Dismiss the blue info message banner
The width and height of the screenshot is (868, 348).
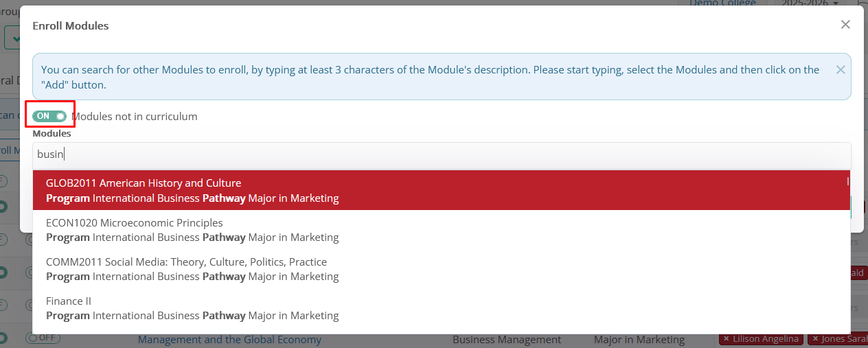pos(840,69)
